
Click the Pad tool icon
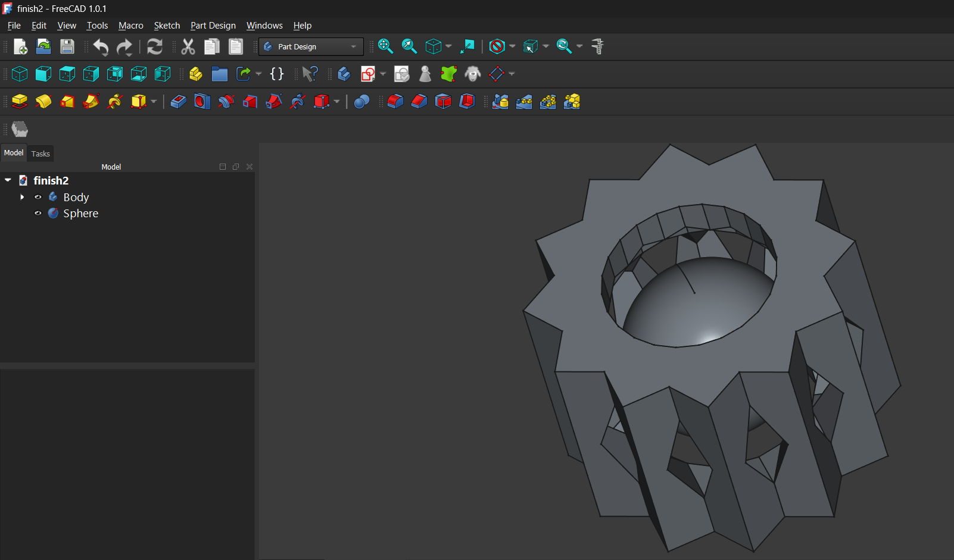(x=20, y=102)
